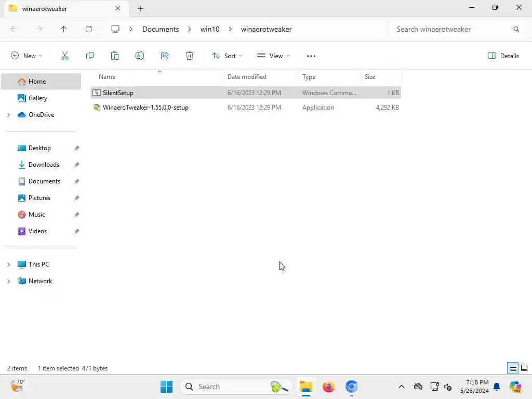Click the Share icon in toolbar
This screenshot has height=399, width=532.
tap(165, 56)
